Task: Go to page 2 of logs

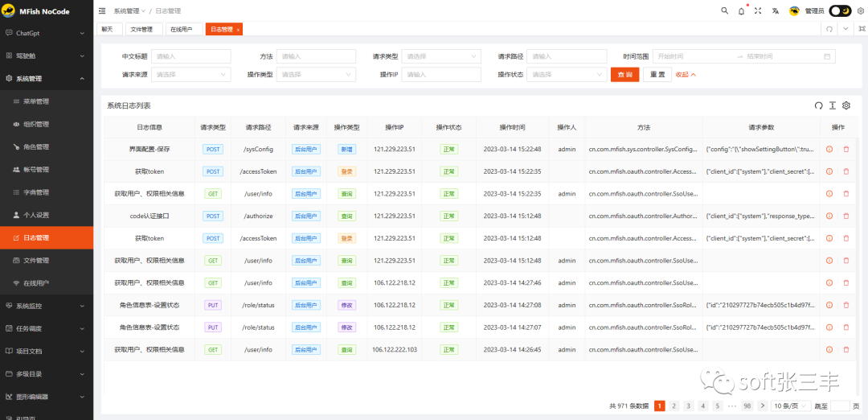Action: coord(674,406)
